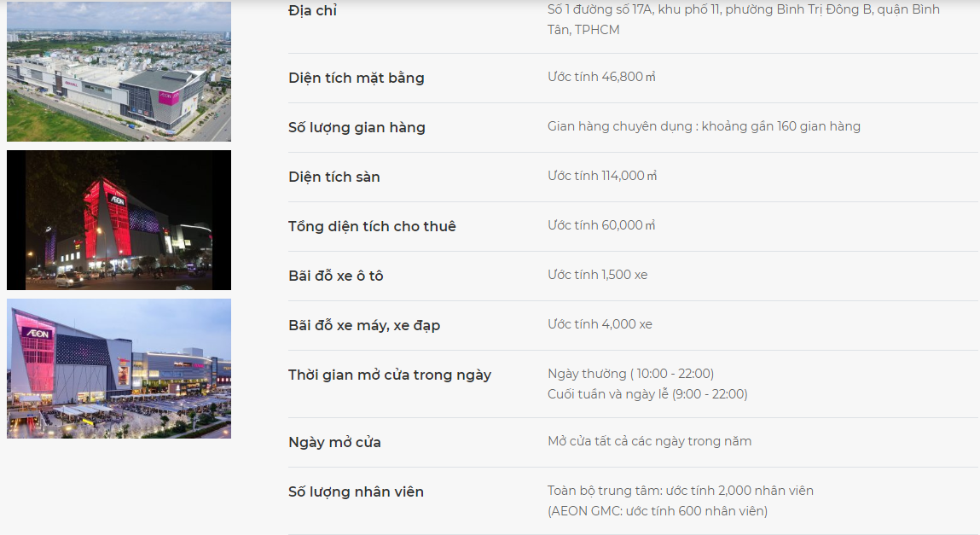This screenshot has height=535, width=980.
Task: Open the aerial daytime photo of the mall
Action: (119, 72)
